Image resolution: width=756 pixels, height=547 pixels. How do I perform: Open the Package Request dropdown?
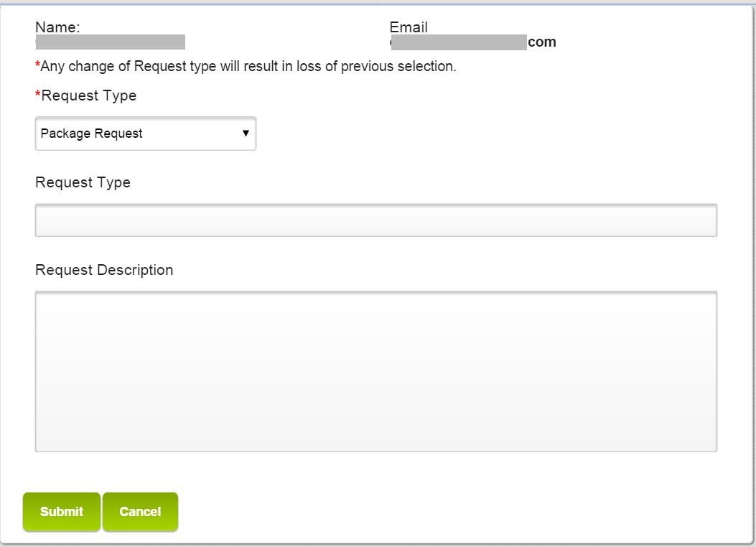tap(145, 134)
